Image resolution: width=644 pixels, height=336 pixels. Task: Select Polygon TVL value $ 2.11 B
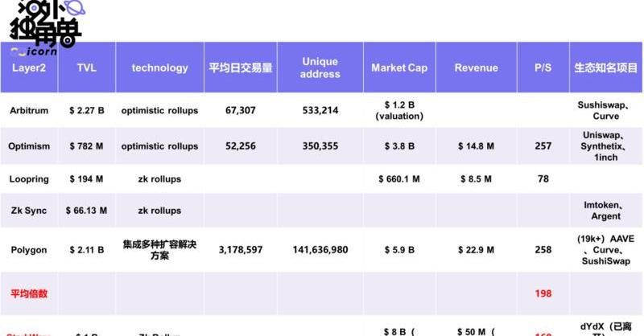pos(87,250)
